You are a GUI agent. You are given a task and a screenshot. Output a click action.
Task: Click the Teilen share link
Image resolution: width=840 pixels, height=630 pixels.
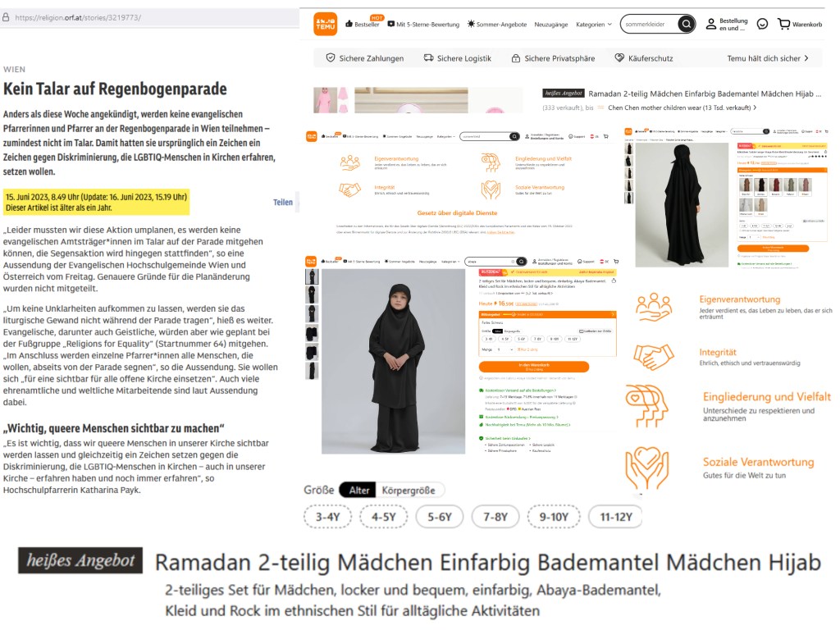pyautogui.click(x=283, y=203)
